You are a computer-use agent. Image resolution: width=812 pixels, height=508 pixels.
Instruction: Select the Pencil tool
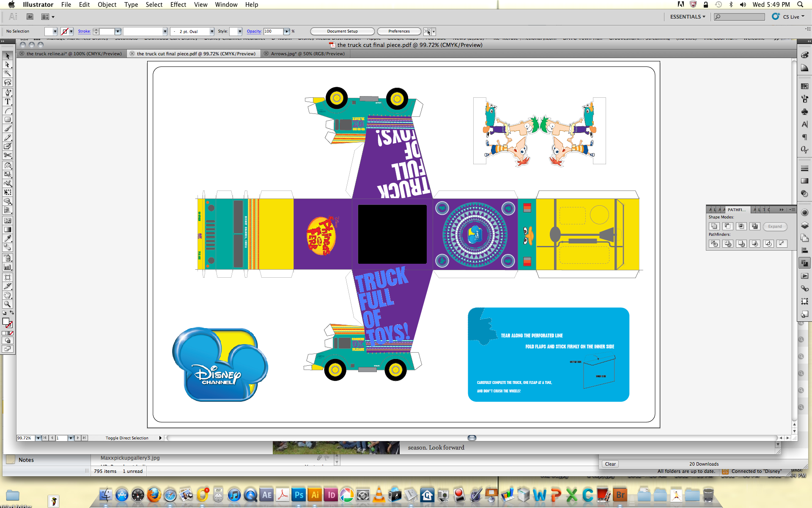7,138
